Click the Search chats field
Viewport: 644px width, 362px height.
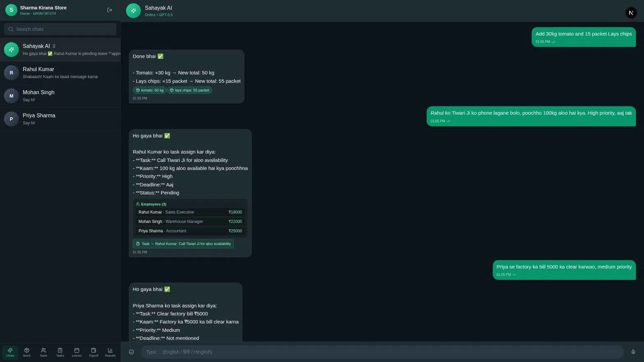tap(60, 29)
